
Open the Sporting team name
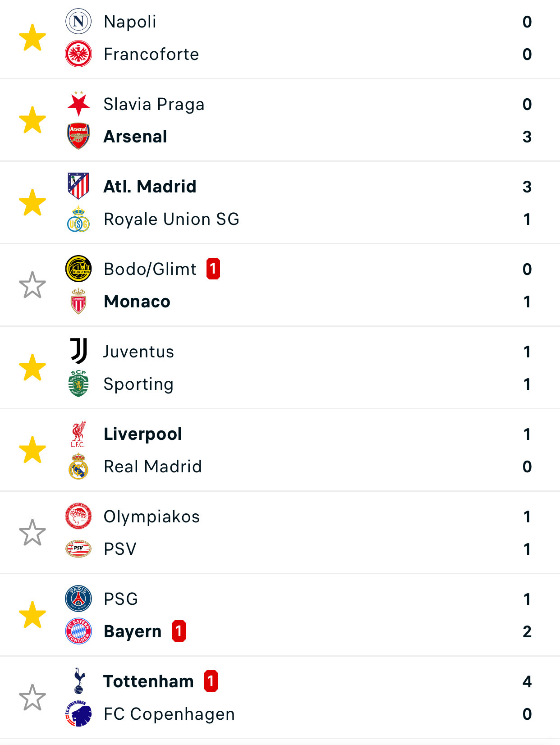coord(138,384)
